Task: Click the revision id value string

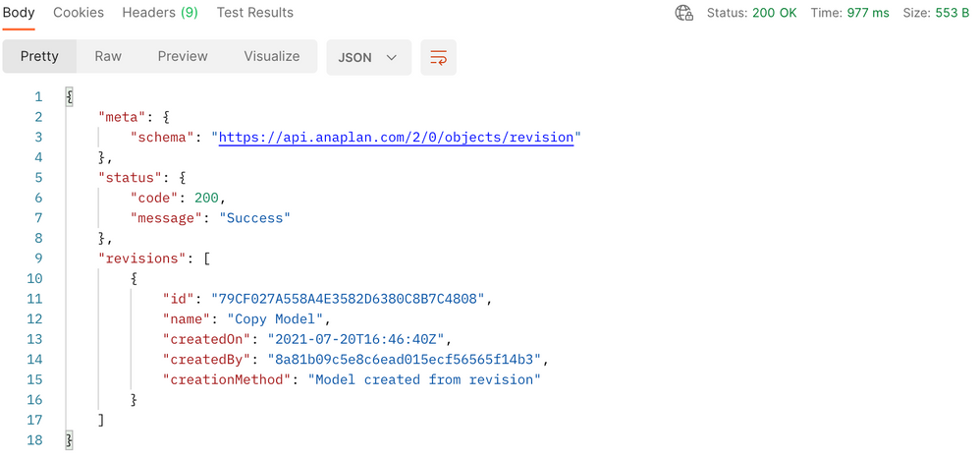Action: 349,299
